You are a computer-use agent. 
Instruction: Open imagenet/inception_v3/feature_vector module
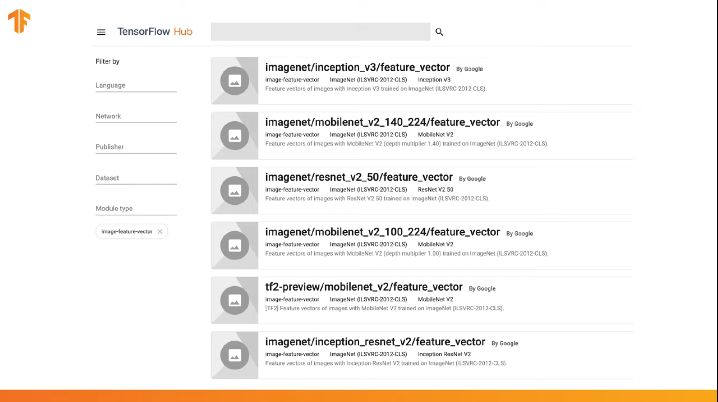click(357, 68)
